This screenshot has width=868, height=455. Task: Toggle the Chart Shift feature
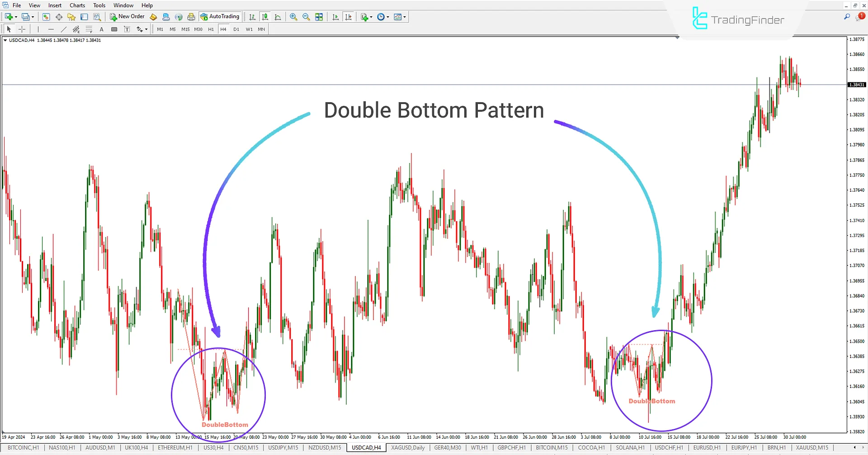349,17
